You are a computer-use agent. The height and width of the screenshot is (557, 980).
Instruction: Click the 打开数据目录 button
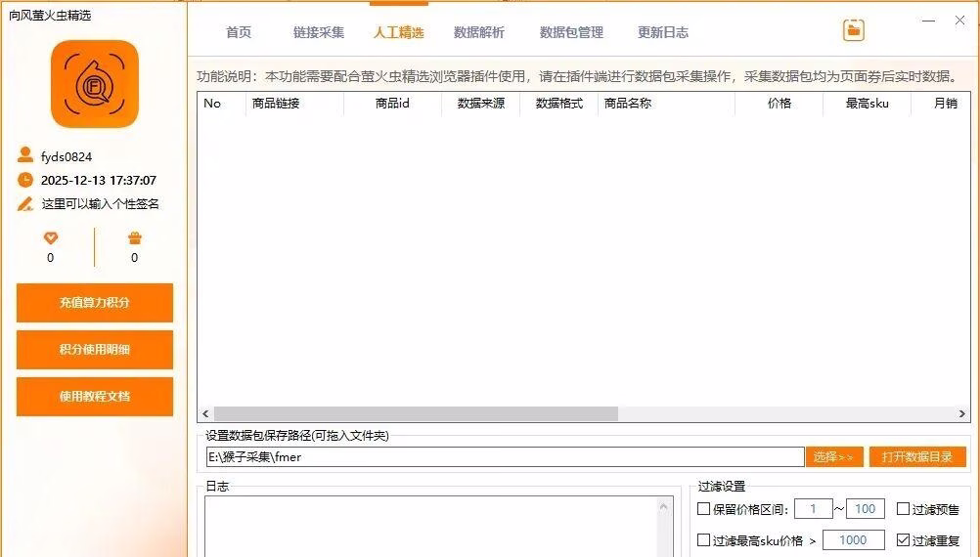pos(916,456)
